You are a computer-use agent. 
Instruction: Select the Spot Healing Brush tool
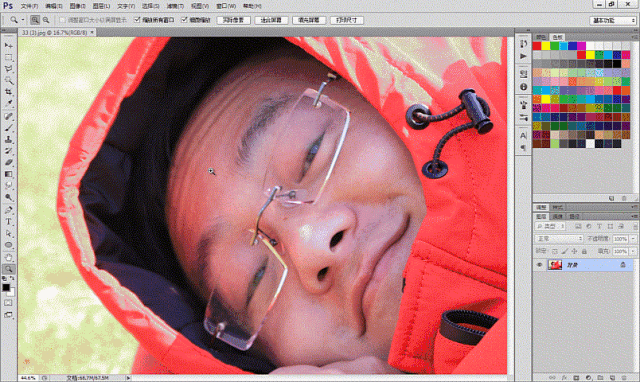(x=8, y=116)
